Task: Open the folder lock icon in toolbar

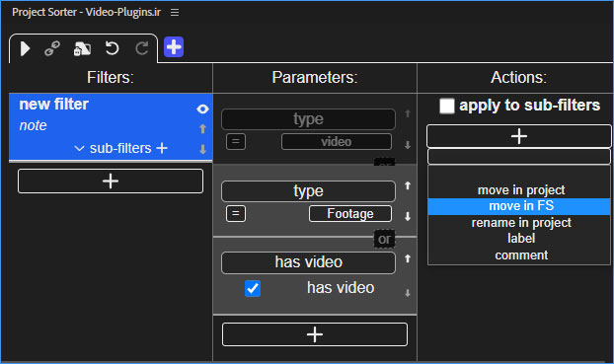Action: click(x=82, y=49)
